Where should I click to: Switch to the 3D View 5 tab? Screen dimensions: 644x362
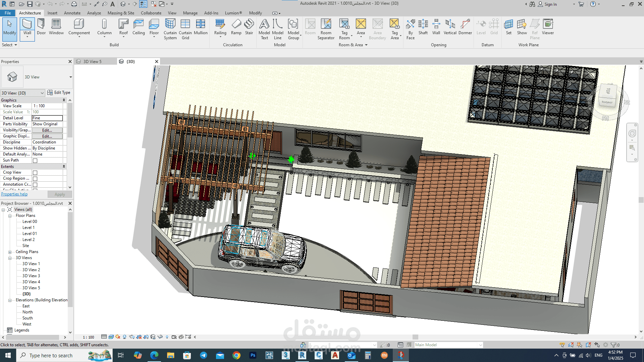[92, 62]
